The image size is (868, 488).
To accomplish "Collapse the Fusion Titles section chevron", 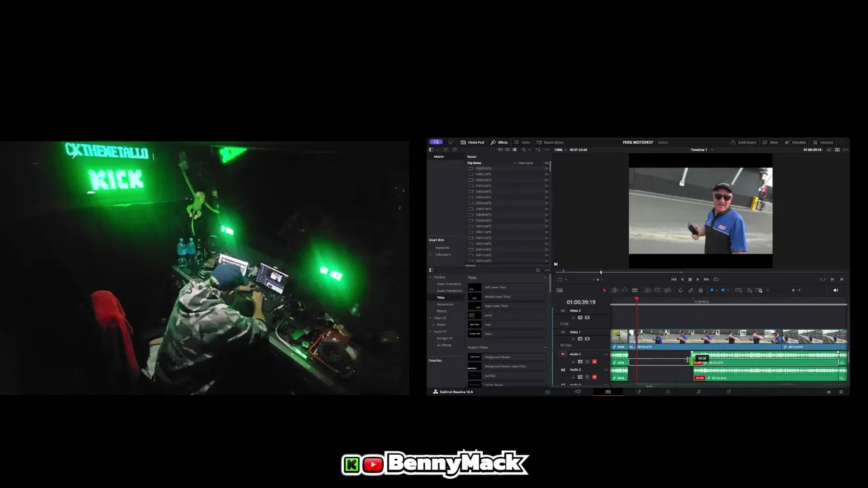I will click(x=545, y=348).
